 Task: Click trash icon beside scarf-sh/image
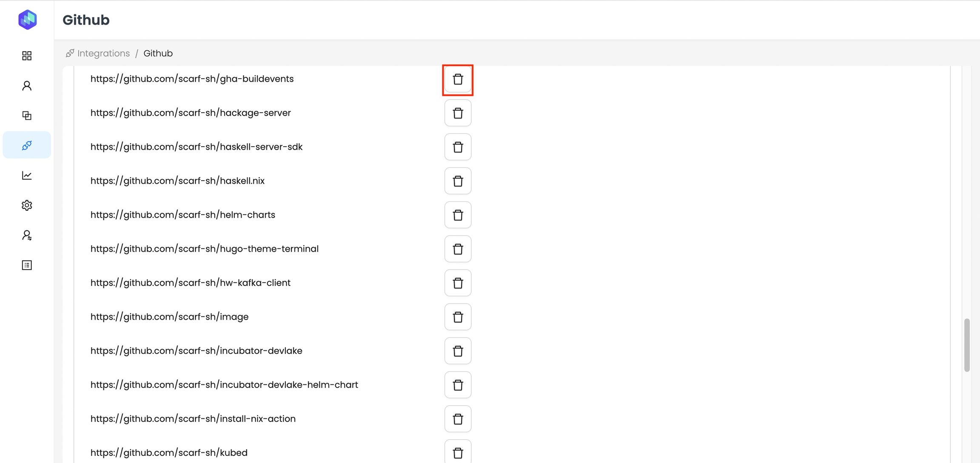point(458,317)
